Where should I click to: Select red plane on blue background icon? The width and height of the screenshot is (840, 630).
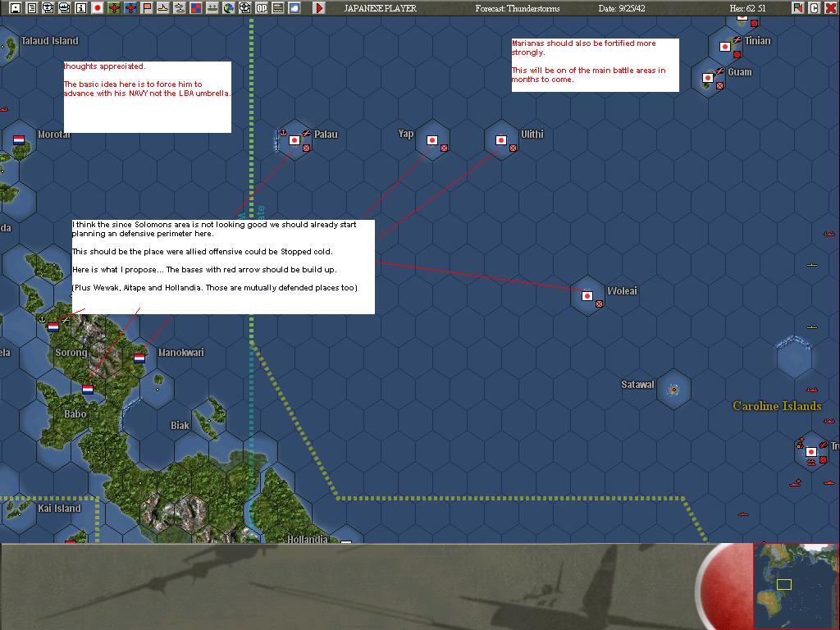130,8
